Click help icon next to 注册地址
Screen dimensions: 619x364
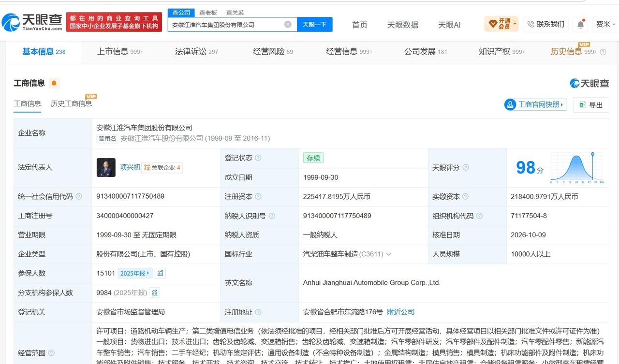[258, 312]
